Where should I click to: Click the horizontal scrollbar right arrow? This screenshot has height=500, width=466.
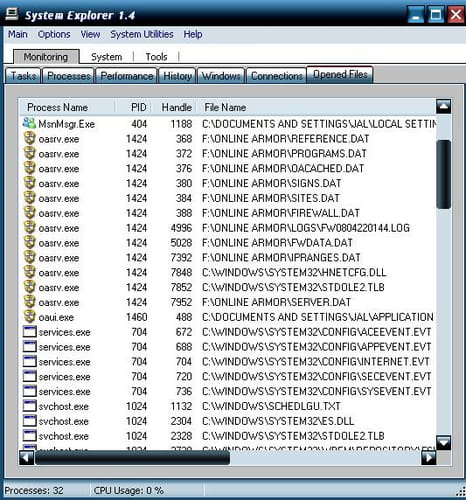coord(429,457)
